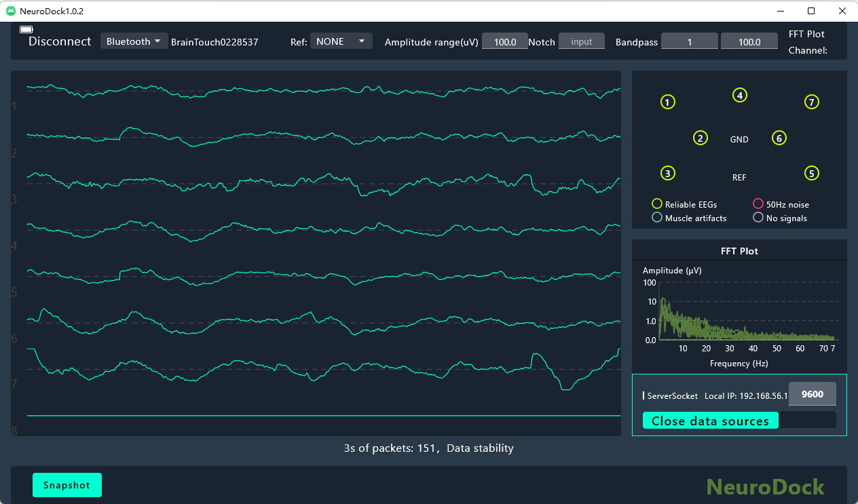Click flat channel 8 signal line
The width and height of the screenshot is (858, 504).
[x=324, y=415]
